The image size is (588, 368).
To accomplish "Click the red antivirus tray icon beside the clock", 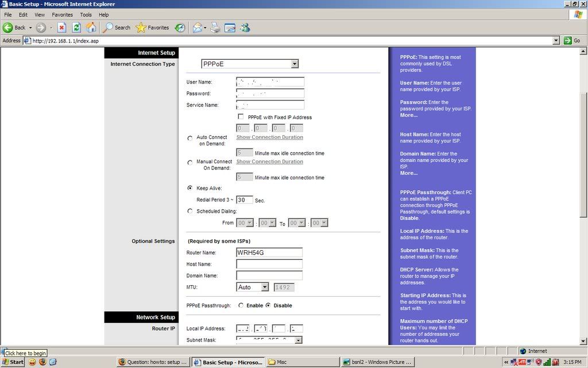I will (x=555, y=362).
